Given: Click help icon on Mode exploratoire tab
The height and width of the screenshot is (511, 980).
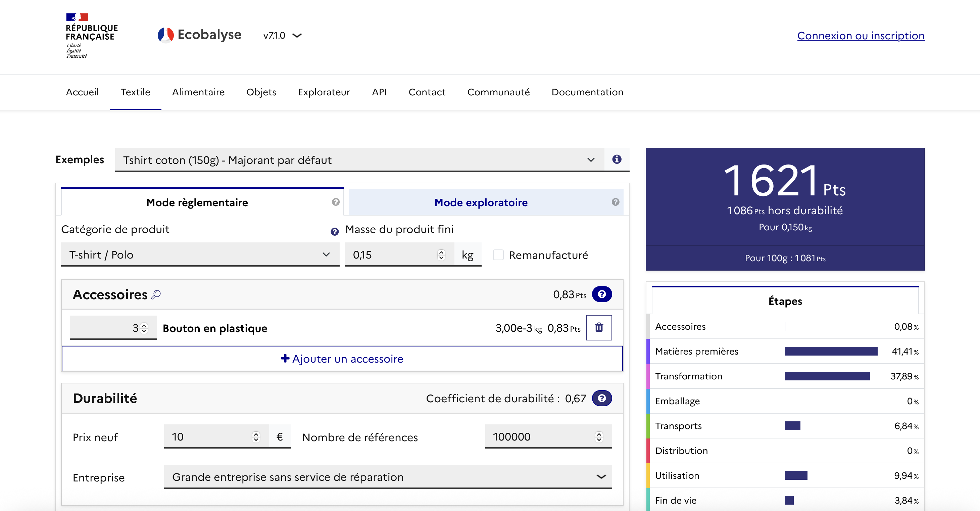Looking at the screenshot, I should [615, 202].
